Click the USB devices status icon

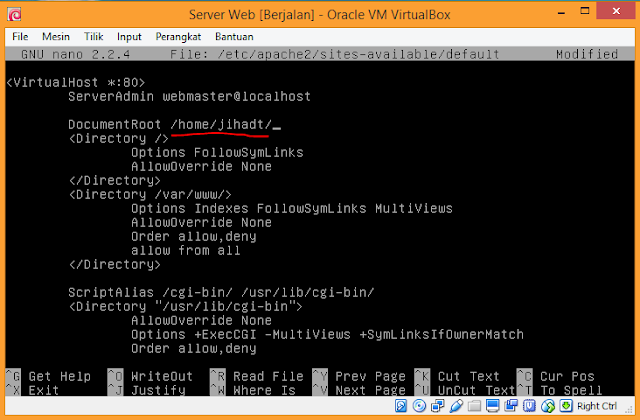456,406
